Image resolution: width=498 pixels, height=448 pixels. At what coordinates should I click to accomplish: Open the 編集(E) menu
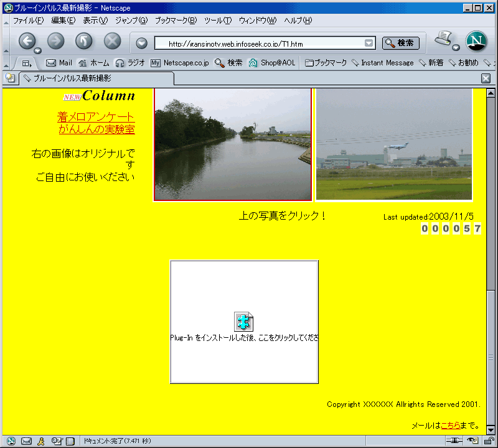[x=63, y=21]
